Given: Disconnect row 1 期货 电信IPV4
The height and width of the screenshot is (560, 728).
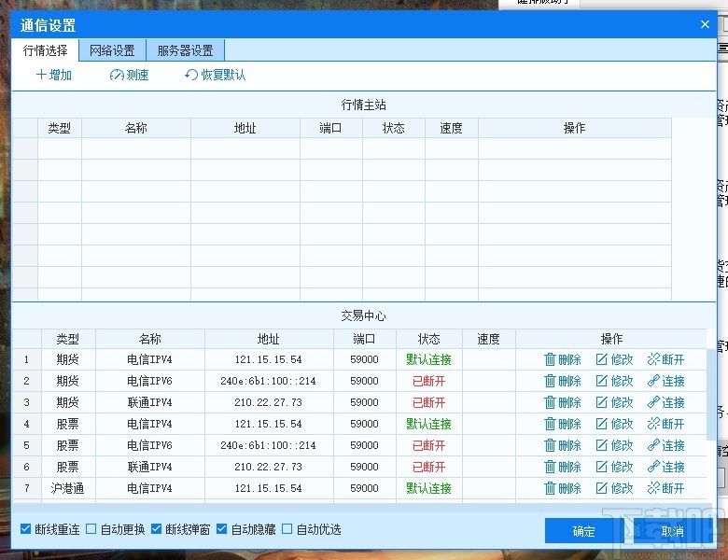Looking at the screenshot, I should (665, 359).
